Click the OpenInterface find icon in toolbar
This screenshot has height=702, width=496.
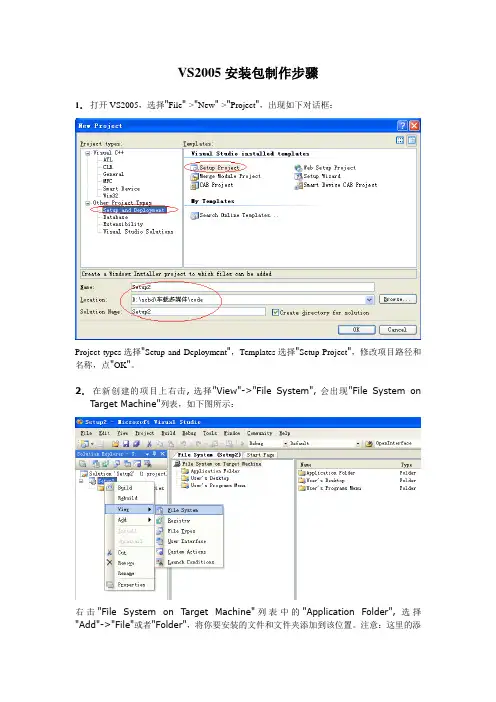[369, 443]
